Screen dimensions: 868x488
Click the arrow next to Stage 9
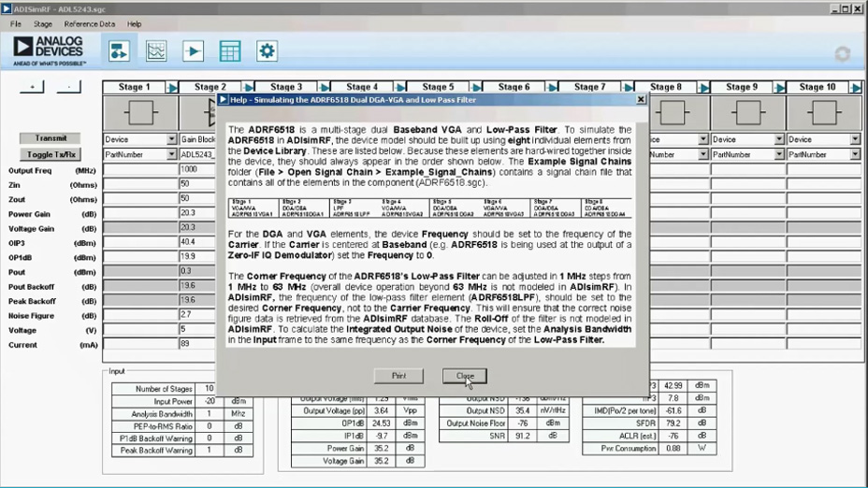[x=779, y=88]
